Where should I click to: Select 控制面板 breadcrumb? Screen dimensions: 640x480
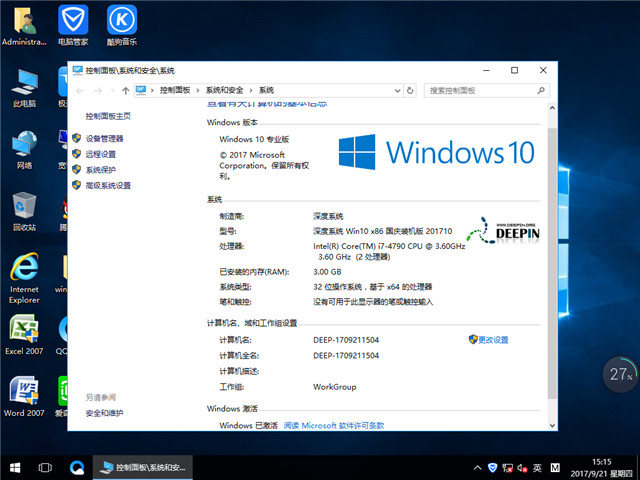click(x=175, y=90)
